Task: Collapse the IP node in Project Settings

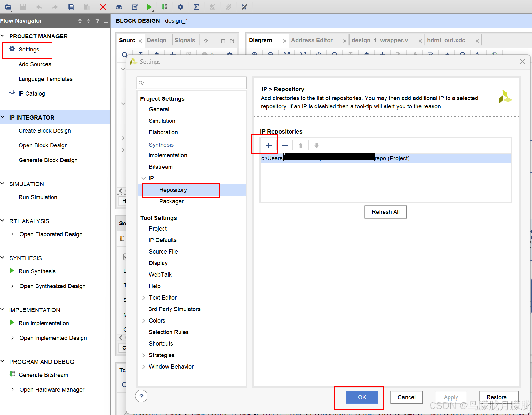Action: click(144, 178)
